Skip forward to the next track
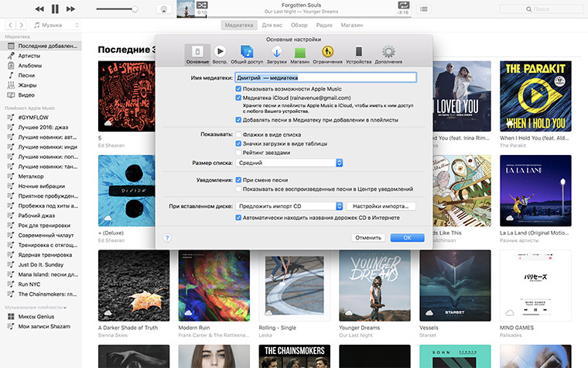Viewport: 588px width, 368px height. tap(70, 9)
